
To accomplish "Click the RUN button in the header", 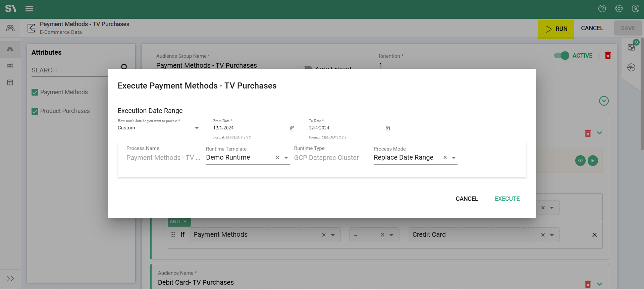I will point(556,29).
